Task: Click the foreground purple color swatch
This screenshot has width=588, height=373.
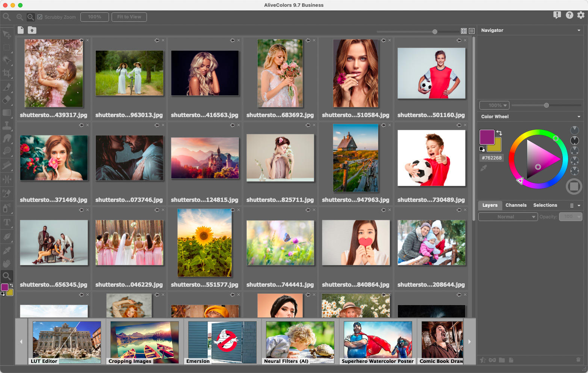Action: 487,137
